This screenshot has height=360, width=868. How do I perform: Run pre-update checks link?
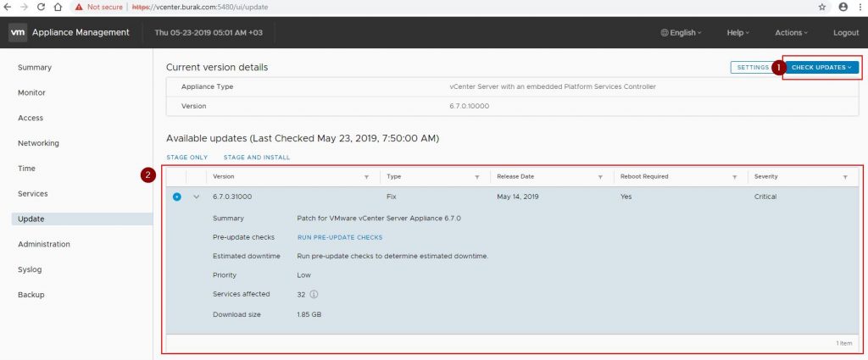340,237
